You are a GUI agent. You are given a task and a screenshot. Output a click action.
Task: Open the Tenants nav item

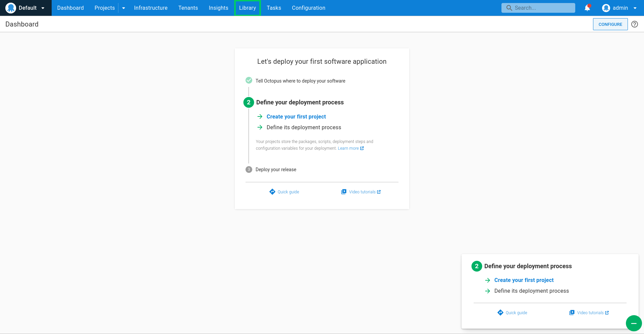click(188, 8)
